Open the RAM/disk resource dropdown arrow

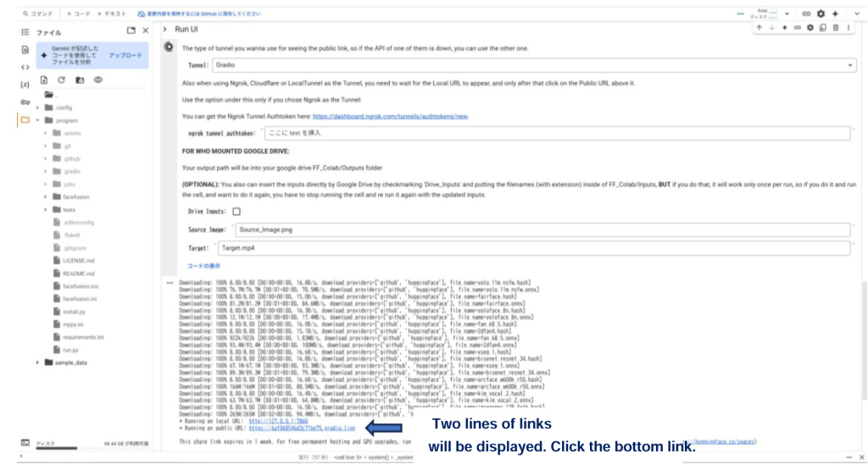[x=787, y=14]
